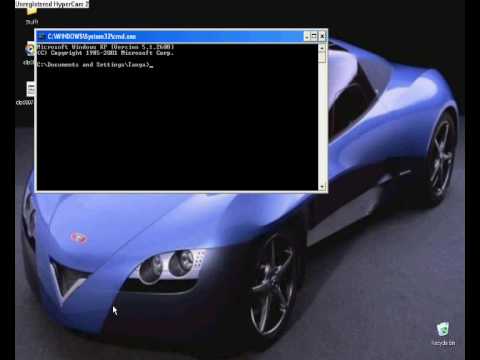Maximize the command prompt window

click(x=314, y=36)
